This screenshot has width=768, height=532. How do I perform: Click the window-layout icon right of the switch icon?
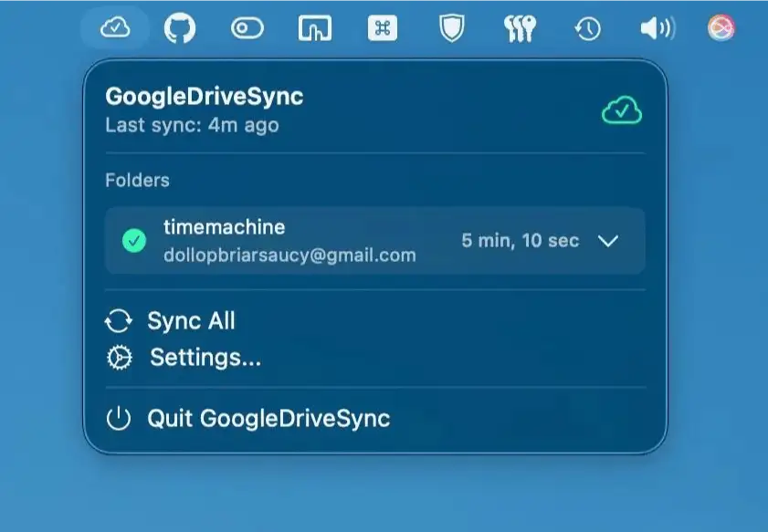[x=315, y=28]
